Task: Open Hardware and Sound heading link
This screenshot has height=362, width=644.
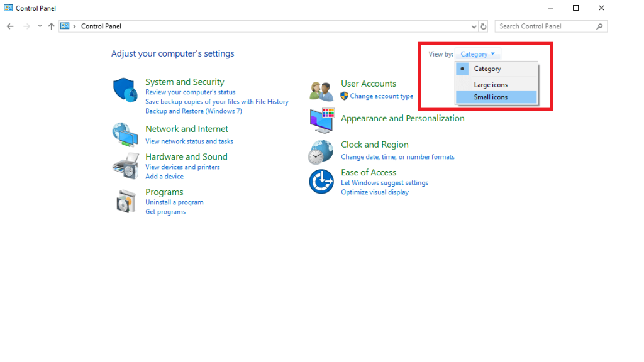Action: click(186, 156)
